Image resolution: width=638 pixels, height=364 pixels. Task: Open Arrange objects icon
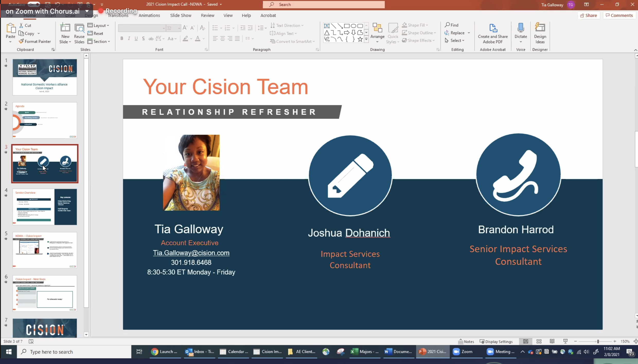377,28
